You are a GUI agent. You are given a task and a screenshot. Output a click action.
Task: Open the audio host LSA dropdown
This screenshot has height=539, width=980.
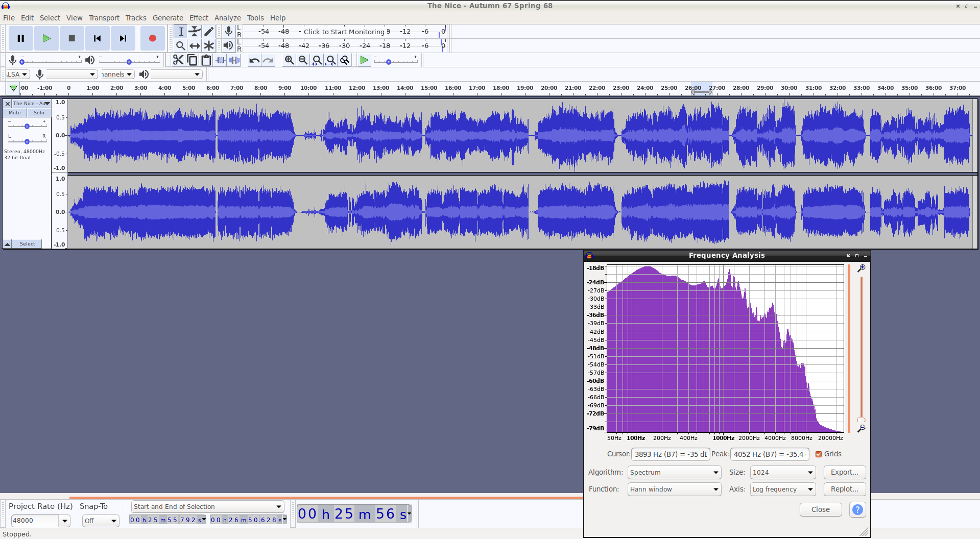point(17,75)
